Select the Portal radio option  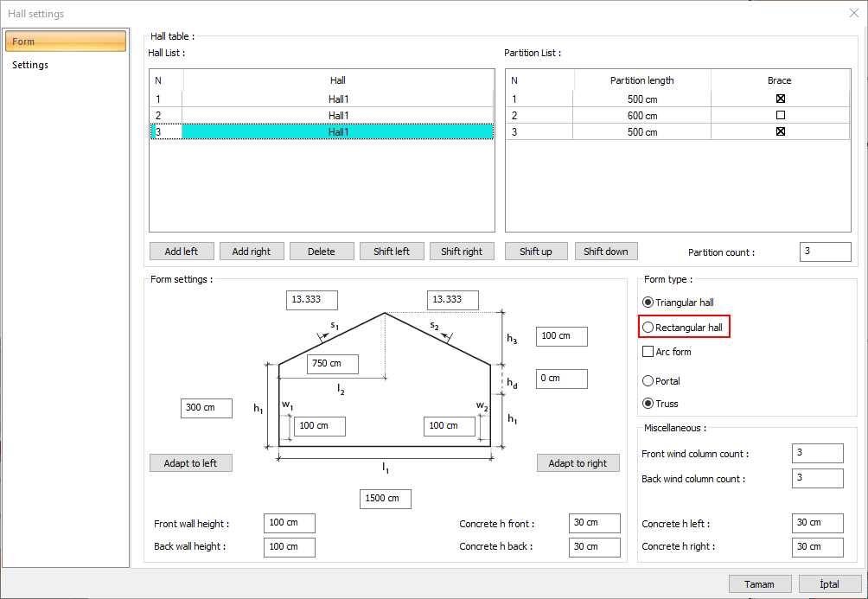648,381
